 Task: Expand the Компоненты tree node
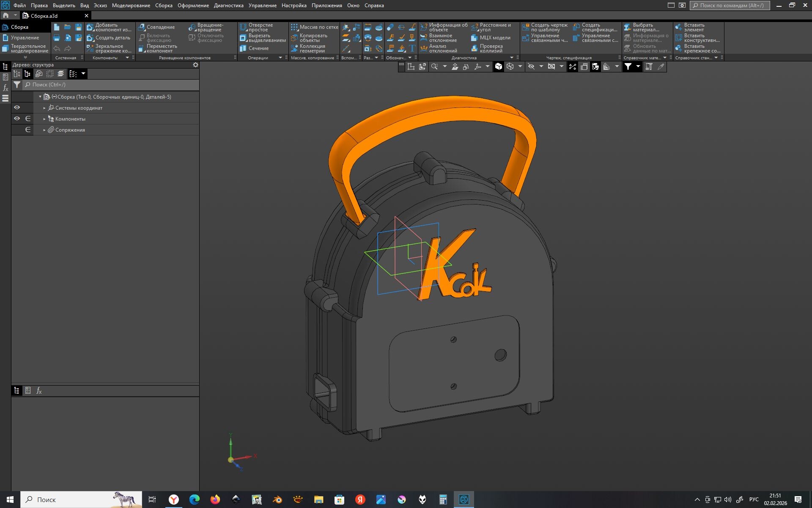pyautogui.click(x=44, y=119)
